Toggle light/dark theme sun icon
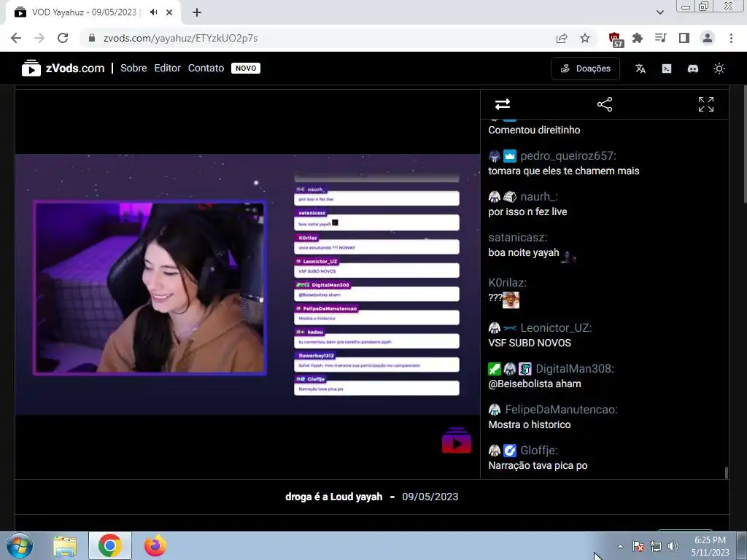The height and width of the screenshot is (560, 747). tap(719, 69)
